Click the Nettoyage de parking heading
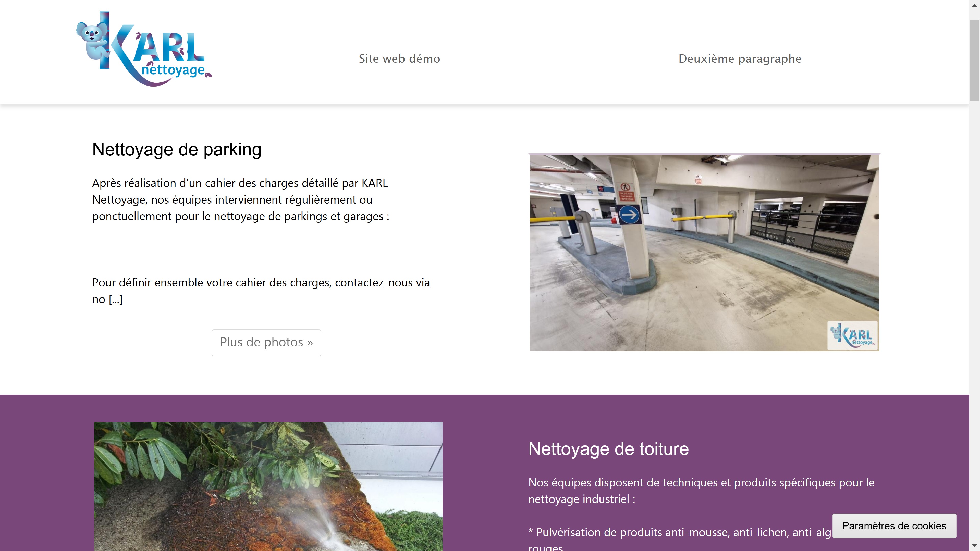Screen dimensions: 980x551 point(177,149)
